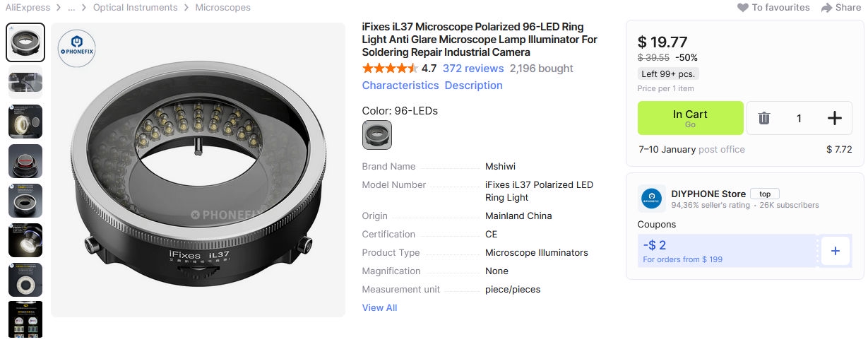Image resolution: width=868 pixels, height=342 pixels.
Task: Click the green In Cart button
Action: point(690,118)
